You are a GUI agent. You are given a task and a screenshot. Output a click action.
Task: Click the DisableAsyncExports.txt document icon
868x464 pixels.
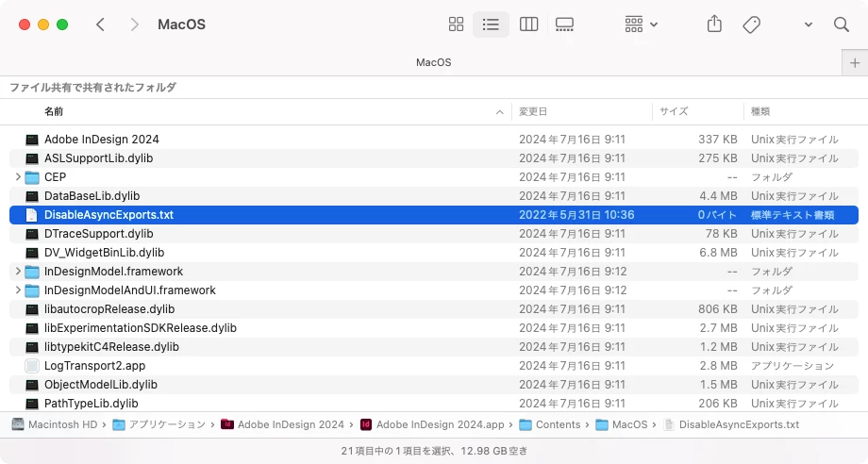[x=32, y=215]
